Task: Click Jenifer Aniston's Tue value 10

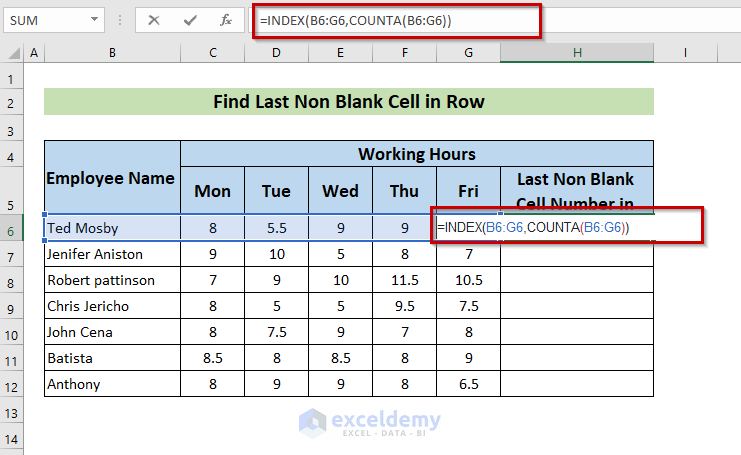Action: point(276,254)
